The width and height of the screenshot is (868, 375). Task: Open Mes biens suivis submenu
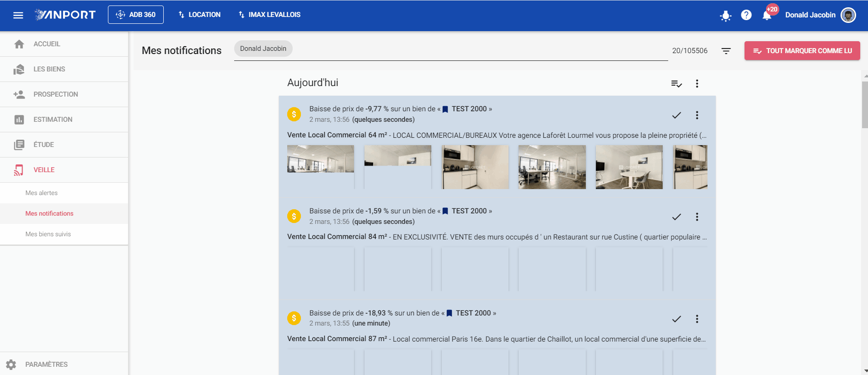(x=64, y=234)
